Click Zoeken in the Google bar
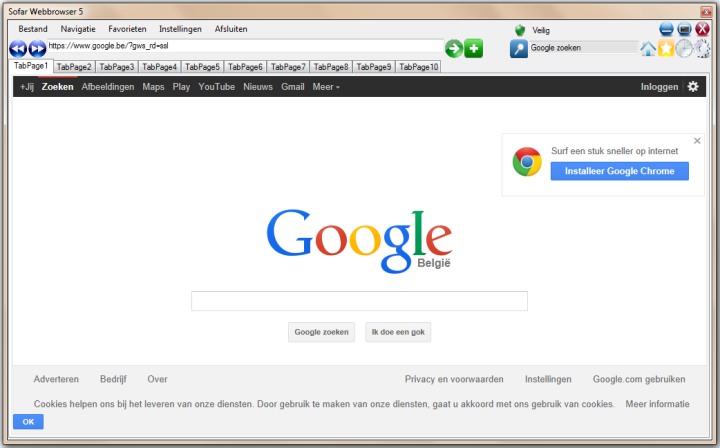Viewport: 720px width, 448px height. click(x=57, y=87)
